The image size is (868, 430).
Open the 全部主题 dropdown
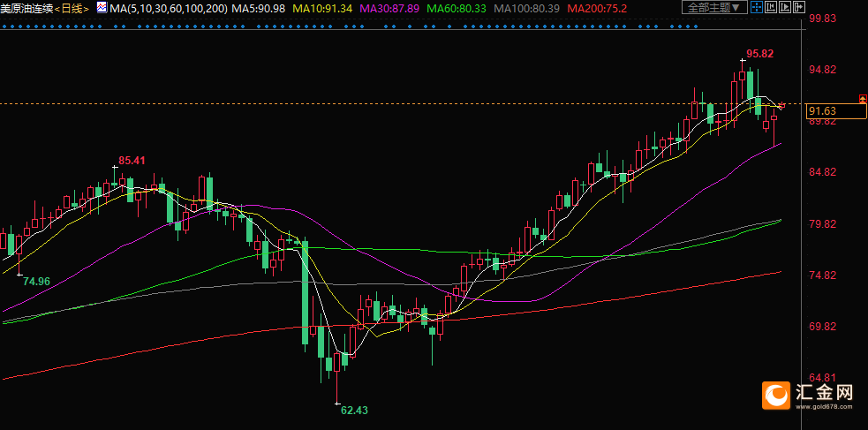click(714, 7)
